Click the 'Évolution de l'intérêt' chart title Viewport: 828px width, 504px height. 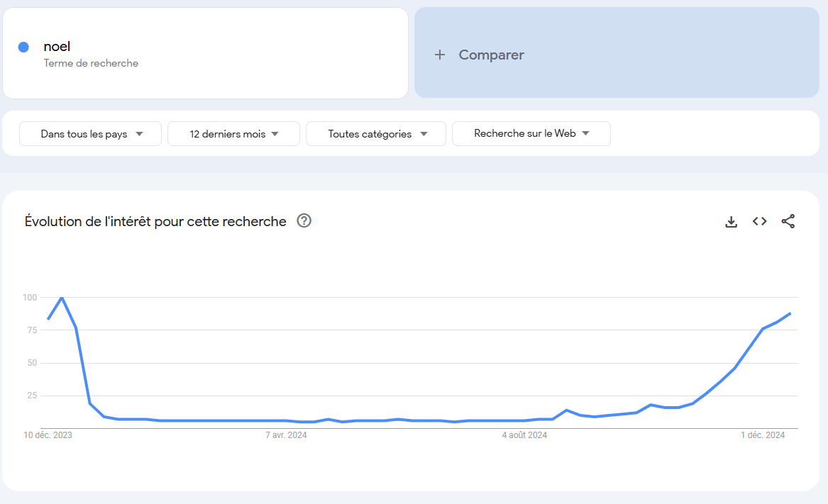pos(155,221)
